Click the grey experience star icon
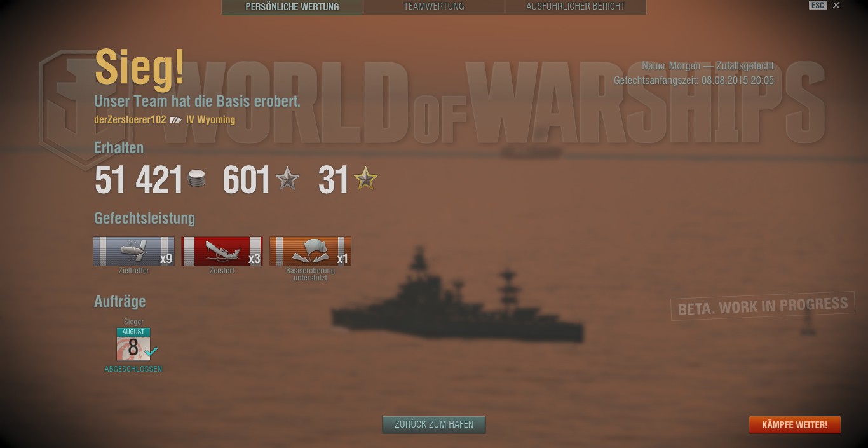This screenshot has width=868, height=448. click(287, 179)
